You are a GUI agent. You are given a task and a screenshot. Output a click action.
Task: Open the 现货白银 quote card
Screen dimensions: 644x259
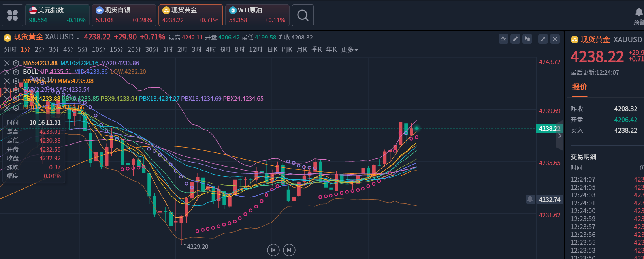[x=124, y=15]
